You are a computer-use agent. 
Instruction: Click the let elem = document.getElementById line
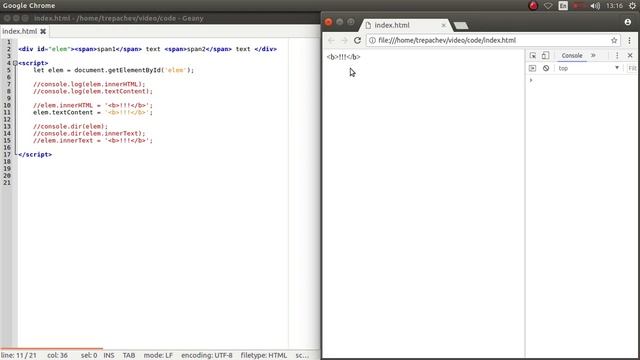tap(113, 70)
